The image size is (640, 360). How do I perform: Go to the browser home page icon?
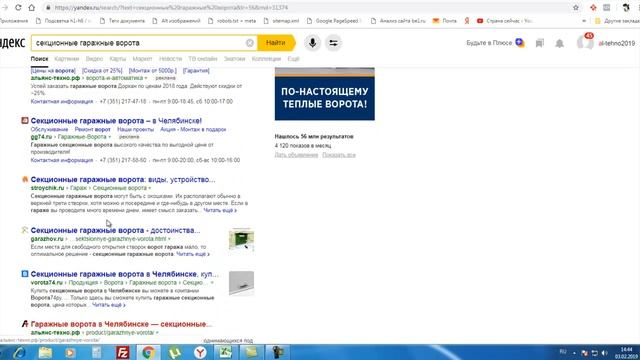tap(31, 7)
